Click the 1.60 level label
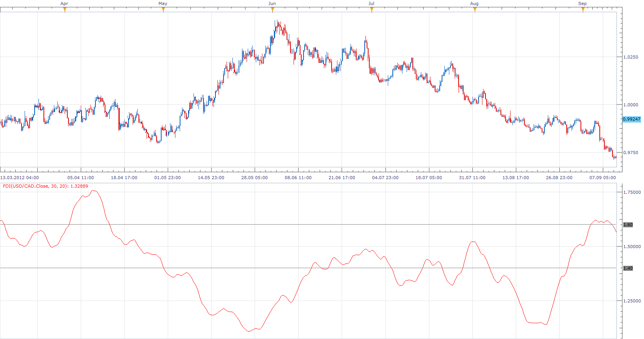 coord(628,225)
